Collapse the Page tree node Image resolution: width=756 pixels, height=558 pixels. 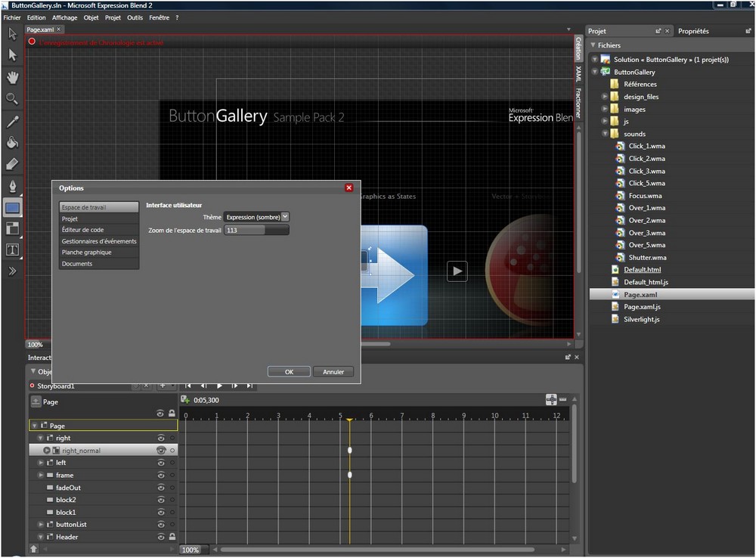coord(35,426)
